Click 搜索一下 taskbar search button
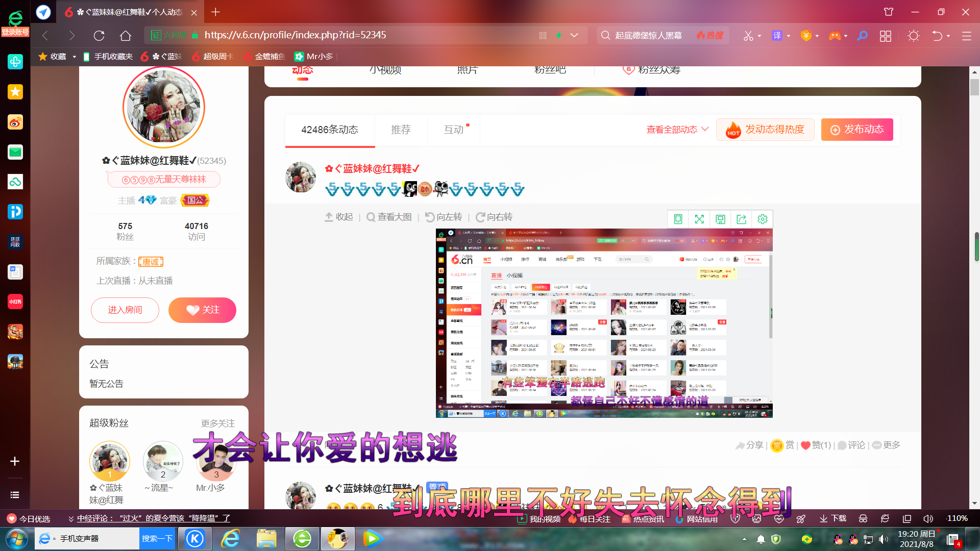The height and width of the screenshot is (551, 980). 157,538
